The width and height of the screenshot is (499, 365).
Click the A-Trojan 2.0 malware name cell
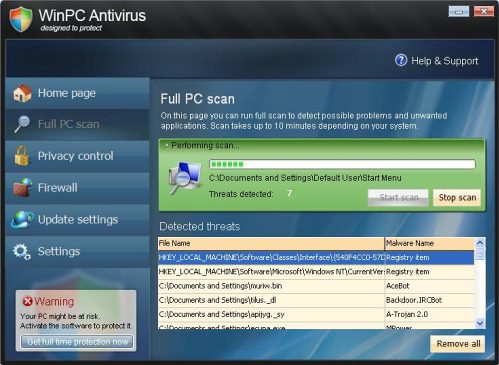[x=430, y=314]
